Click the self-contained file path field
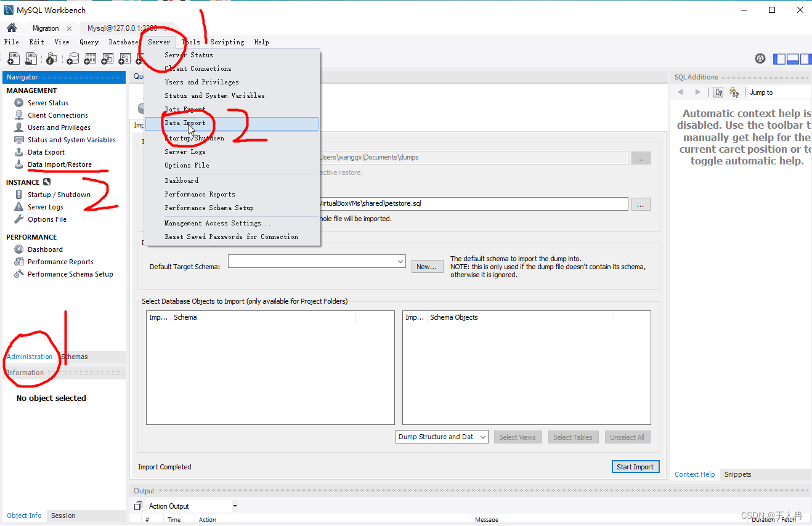Viewport: 812px width, 526px height. 473,204
